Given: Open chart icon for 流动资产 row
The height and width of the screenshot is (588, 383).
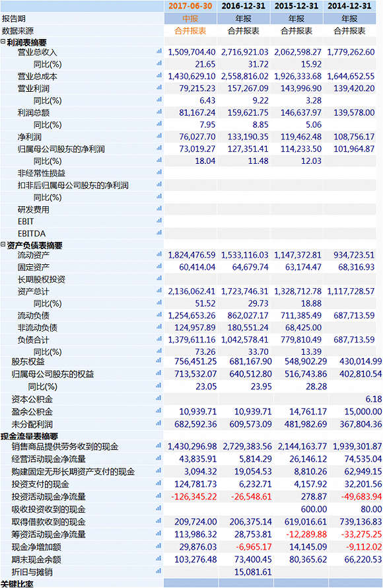Looking at the screenshot, I should 159,254.
